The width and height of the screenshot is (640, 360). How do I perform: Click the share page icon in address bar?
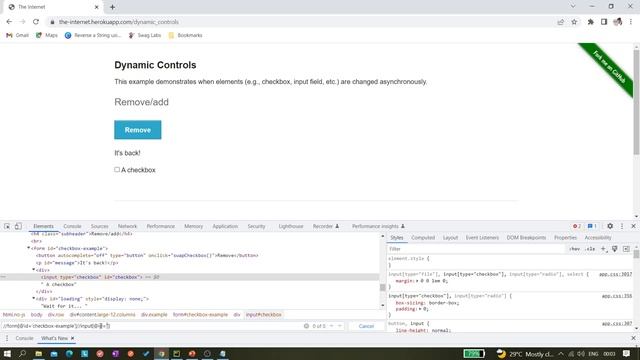tap(560, 22)
